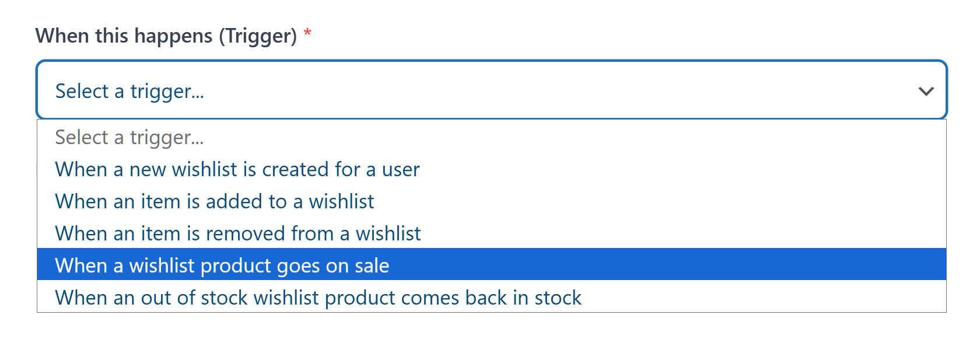Pick the goes on sale trigger
Screen dimensions: 980x346
pos(222,265)
